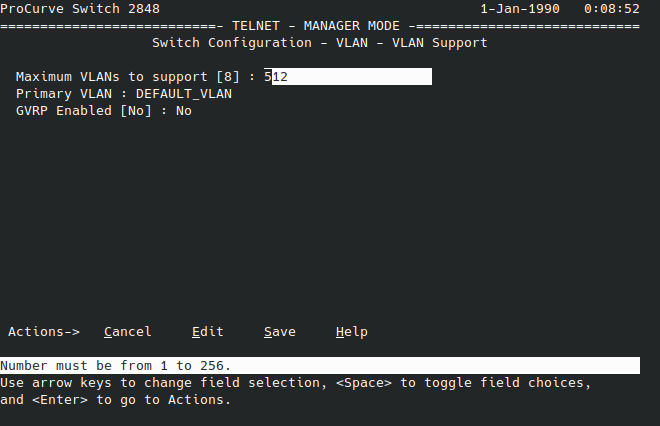Click the Actions-> label
This screenshot has height=426, width=660.
click(x=44, y=332)
